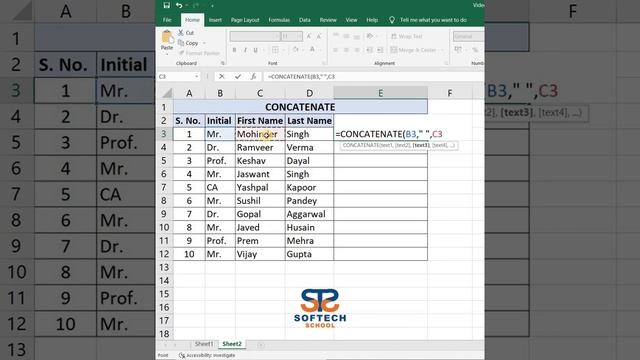Viewport: 640px width, 360px height.
Task: Click Wrap Text in Alignment group
Action: tap(407, 36)
